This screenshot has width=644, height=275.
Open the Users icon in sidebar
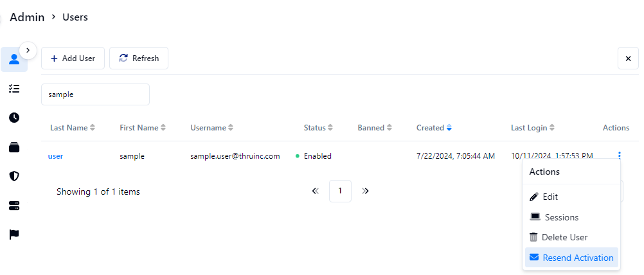[14, 59]
